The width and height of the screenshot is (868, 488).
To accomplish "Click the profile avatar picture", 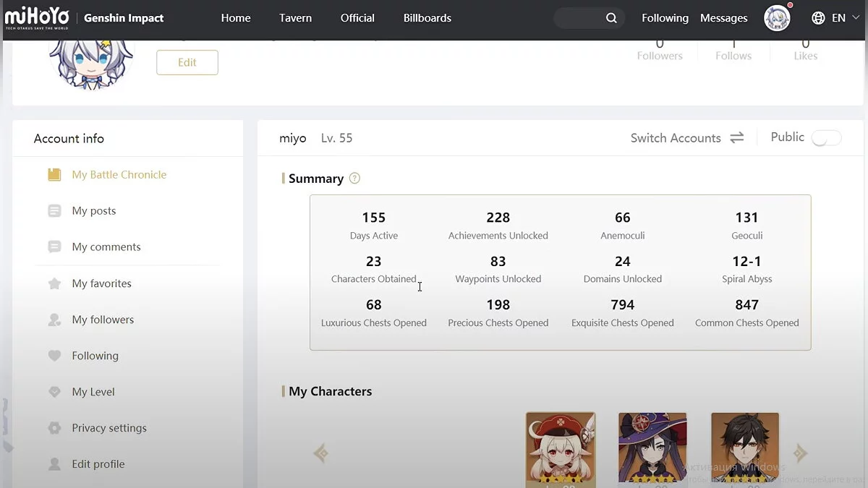I will 90,65.
